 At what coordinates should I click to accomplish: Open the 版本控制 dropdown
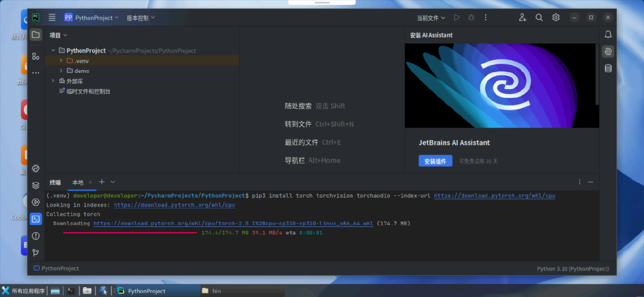(x=141, y=17)
